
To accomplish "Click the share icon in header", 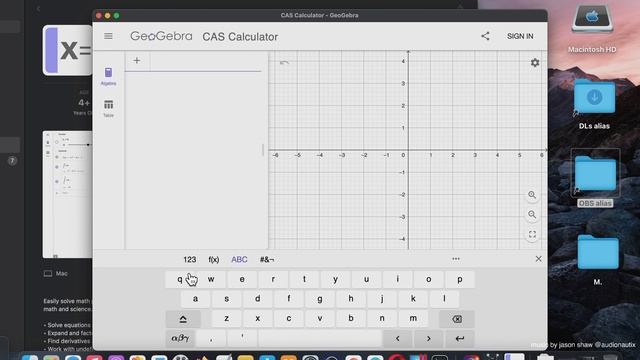I will tap(485, 36).
